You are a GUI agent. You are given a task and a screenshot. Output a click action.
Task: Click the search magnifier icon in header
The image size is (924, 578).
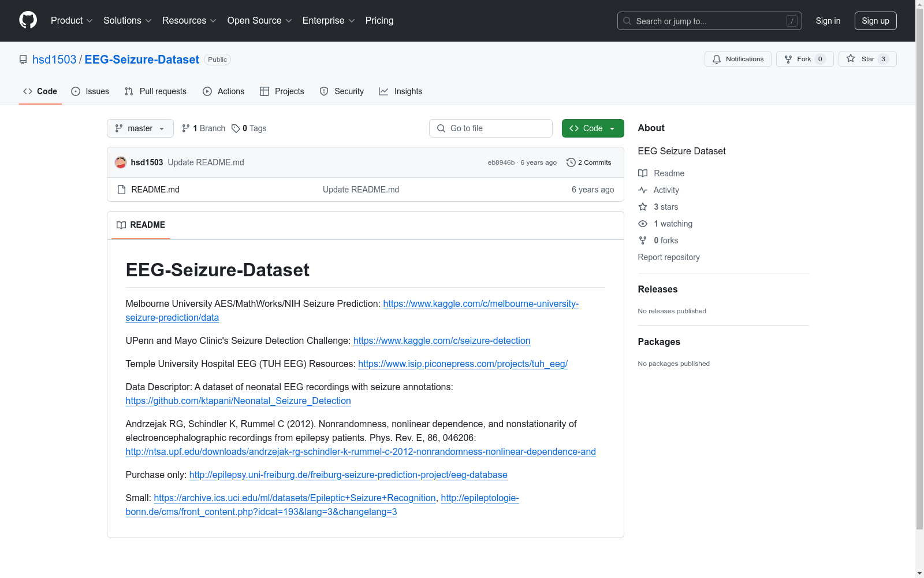tap(627, 21)
